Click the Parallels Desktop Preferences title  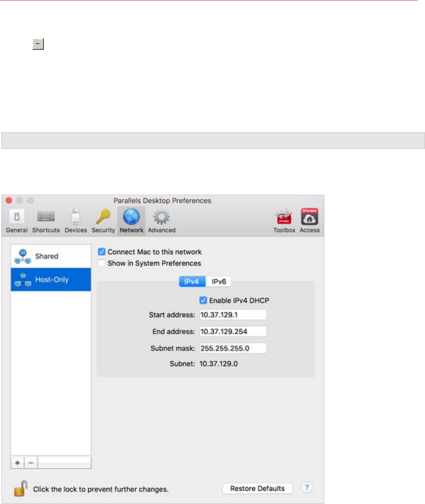click(x=162, y=201)
